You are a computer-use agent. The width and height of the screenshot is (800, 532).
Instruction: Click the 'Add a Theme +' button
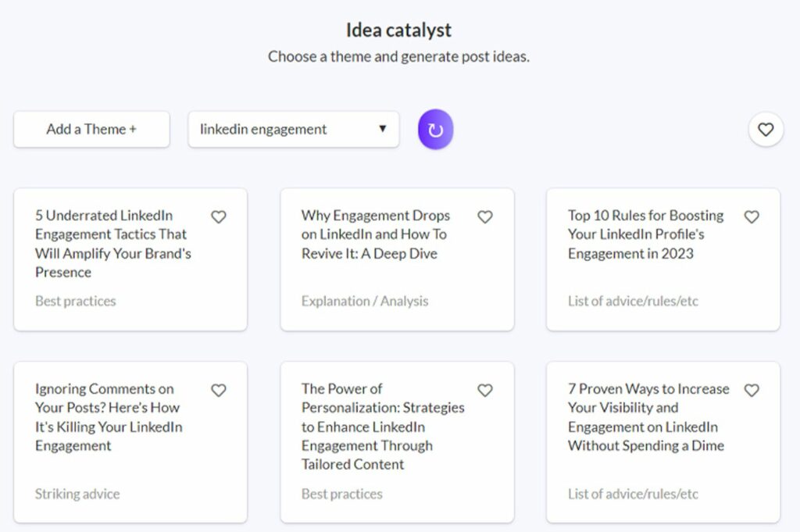(x=91, y=129)
